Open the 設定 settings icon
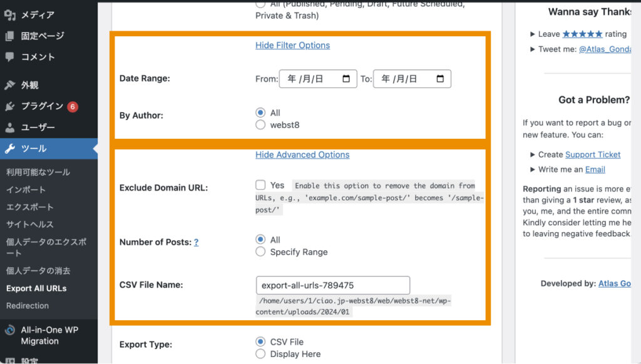 (x=9, y=361)
